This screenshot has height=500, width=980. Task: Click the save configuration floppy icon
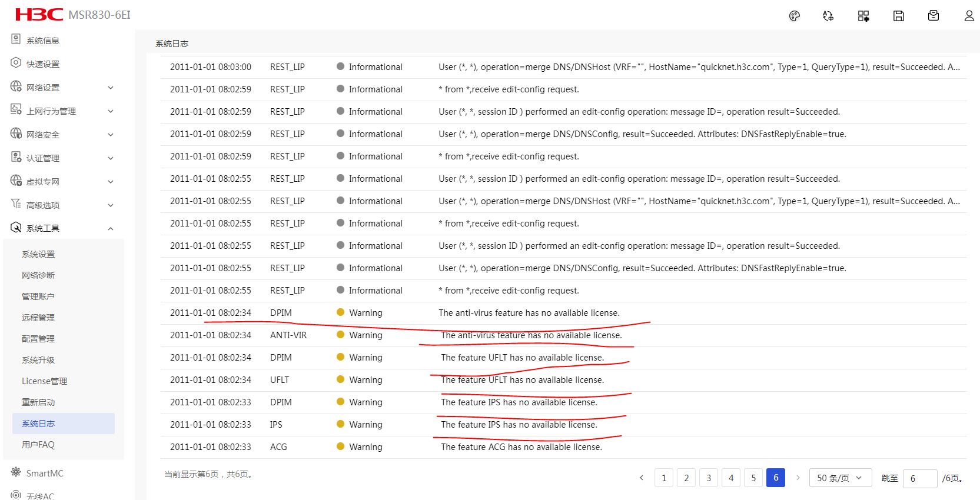pos(899,16)
